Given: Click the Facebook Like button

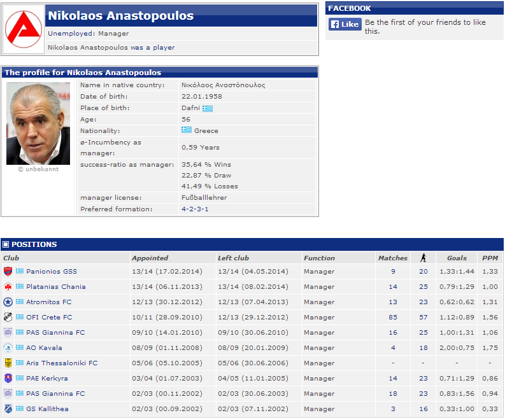Looking at the screenshot, I should [345, 24].
